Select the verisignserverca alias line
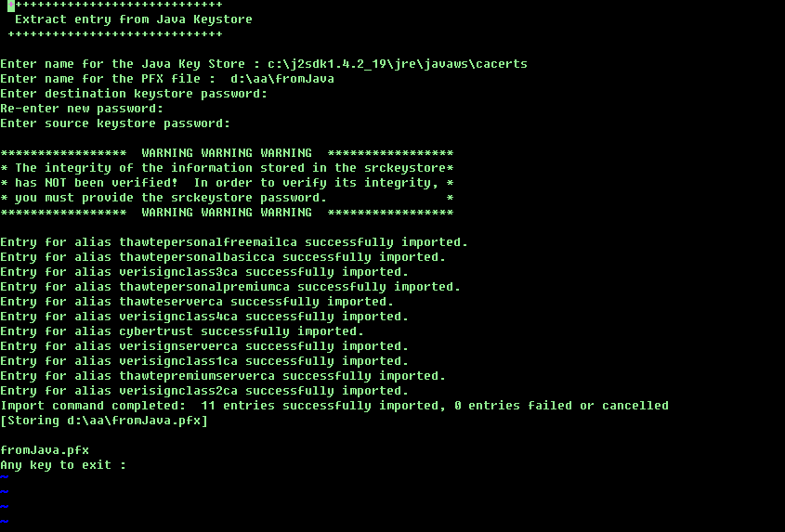Viewport: 785px width, 532px height. tap(204, 346)
